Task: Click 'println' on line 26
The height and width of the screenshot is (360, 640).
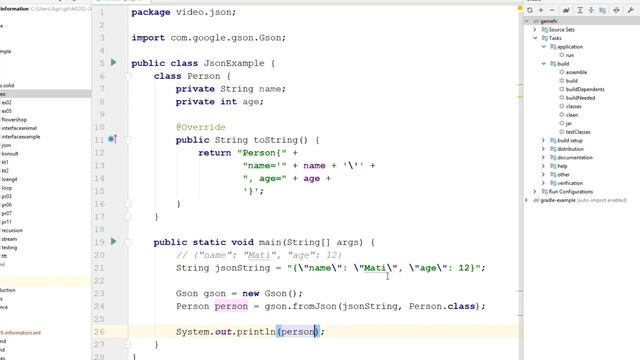Action: click(256, 331)
